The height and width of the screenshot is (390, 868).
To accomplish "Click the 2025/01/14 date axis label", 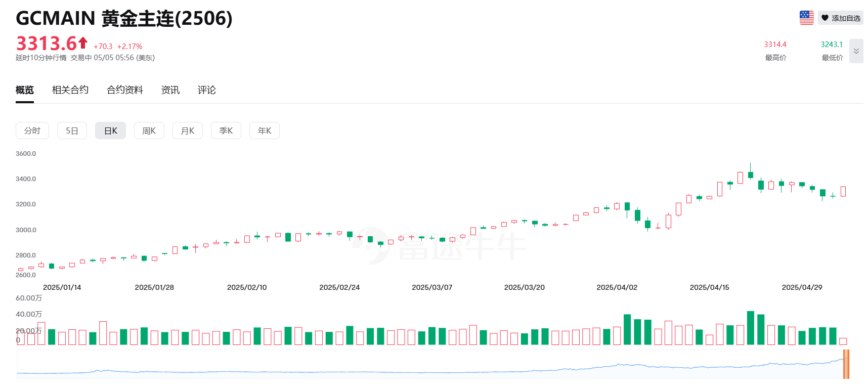I will [62, 287].
